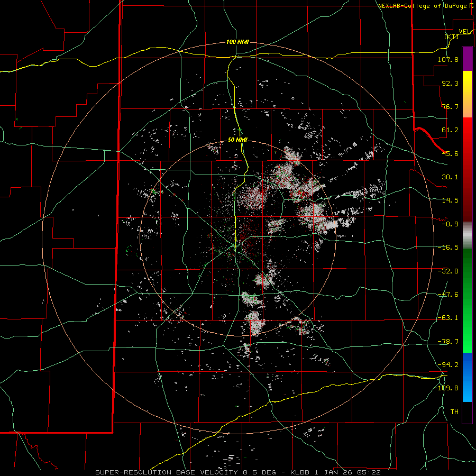Image resolution: width=476 pixels, height=476 pixels.
Task: Click the [KT] units label
Action: [x=452, y=36]
